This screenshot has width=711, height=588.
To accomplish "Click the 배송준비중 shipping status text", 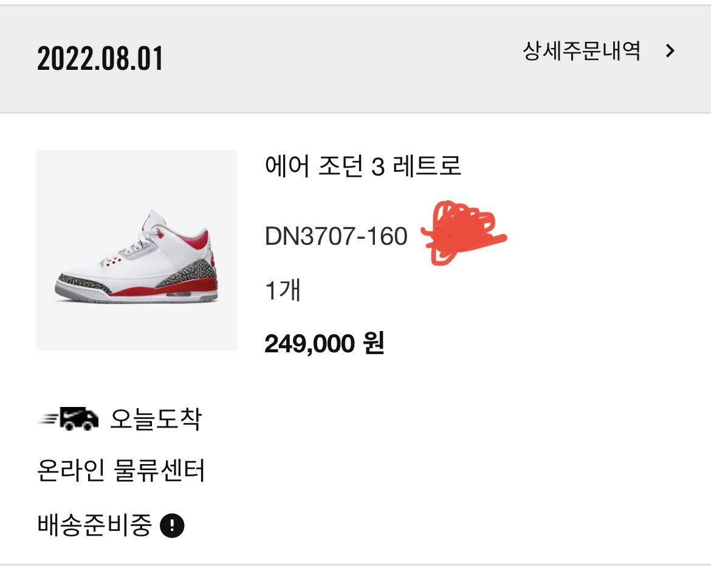I will [x=94, y=525].
